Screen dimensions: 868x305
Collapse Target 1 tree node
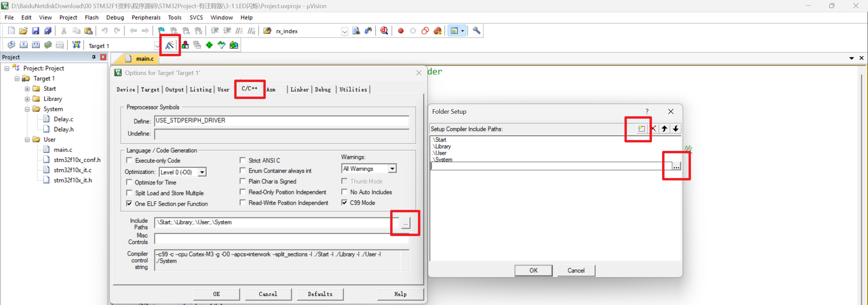pos(17,79)
